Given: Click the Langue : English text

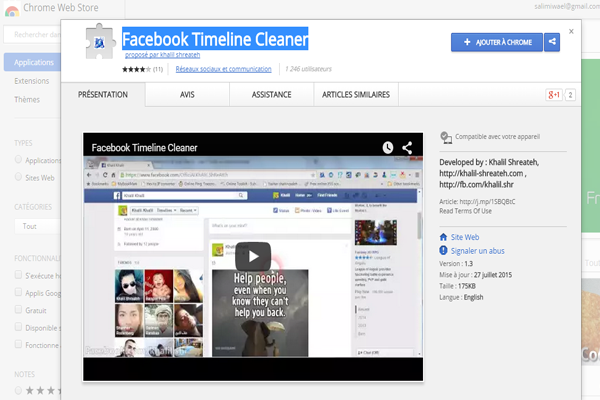Looking at the screenshot, I should click(x=461, y=297).
